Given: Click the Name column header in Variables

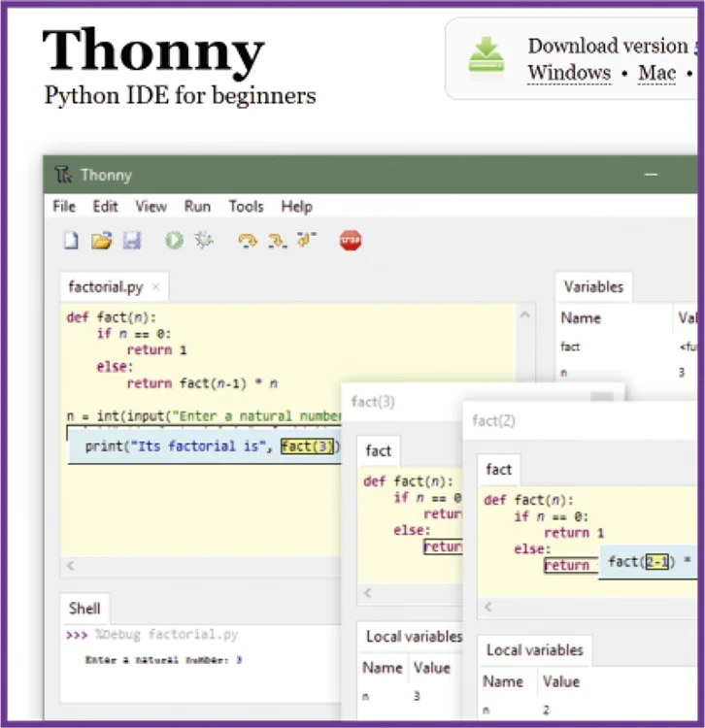Looking at the screenshot, I should click(581, 318).
